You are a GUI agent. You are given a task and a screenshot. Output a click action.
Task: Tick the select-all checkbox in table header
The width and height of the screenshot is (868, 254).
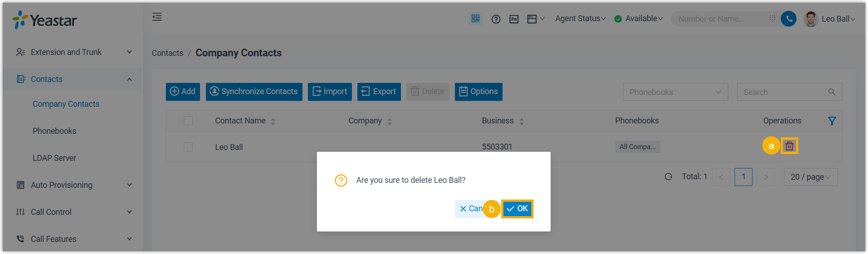(x=188, y=121)
